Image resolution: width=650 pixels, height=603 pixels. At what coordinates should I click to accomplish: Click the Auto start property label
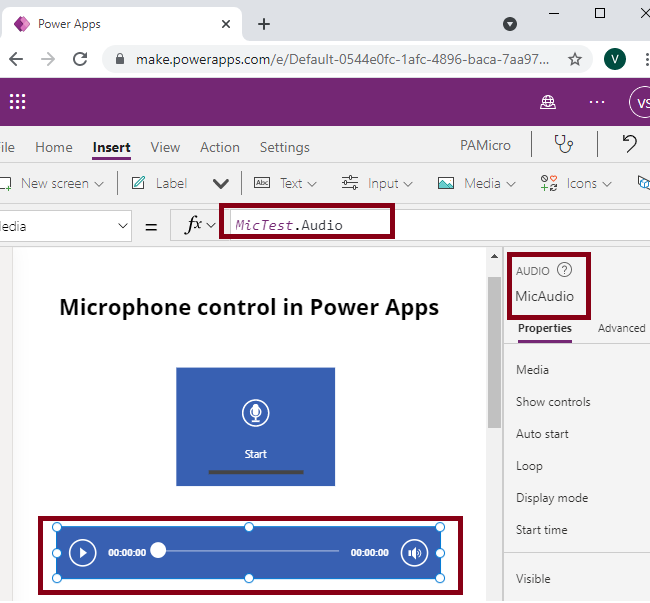pyautogui.click(x=542, y=434)
